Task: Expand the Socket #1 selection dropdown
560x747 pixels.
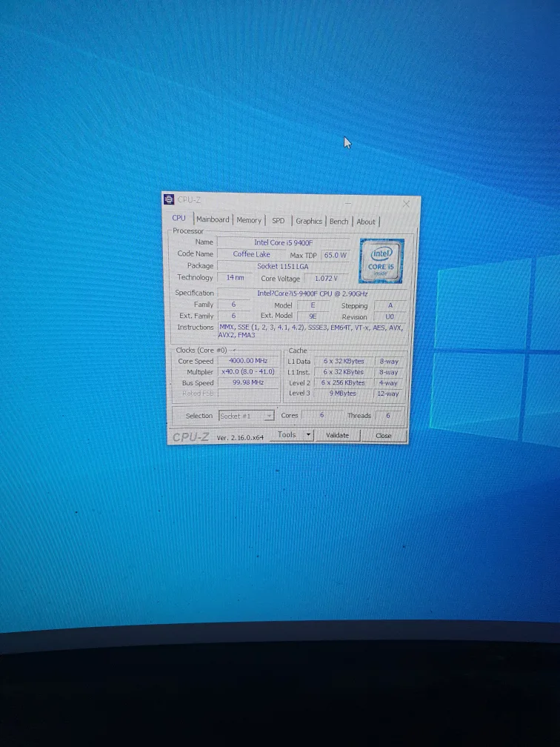Action: pos(246,416)
